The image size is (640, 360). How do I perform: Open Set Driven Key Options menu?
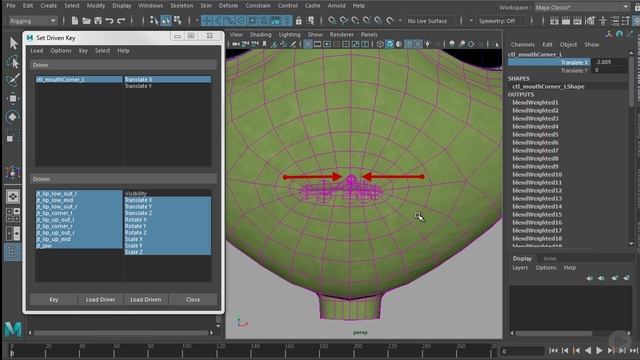click(61, 51)
